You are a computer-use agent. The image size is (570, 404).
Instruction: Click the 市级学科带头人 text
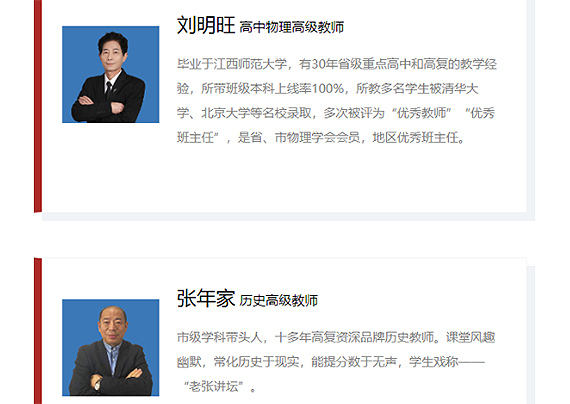pos(220,337)
